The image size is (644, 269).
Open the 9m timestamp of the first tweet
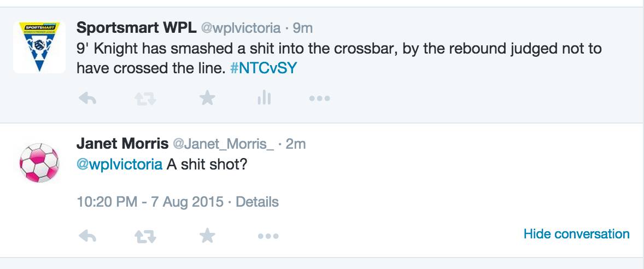pyautogui.click(x=302, y=28)
